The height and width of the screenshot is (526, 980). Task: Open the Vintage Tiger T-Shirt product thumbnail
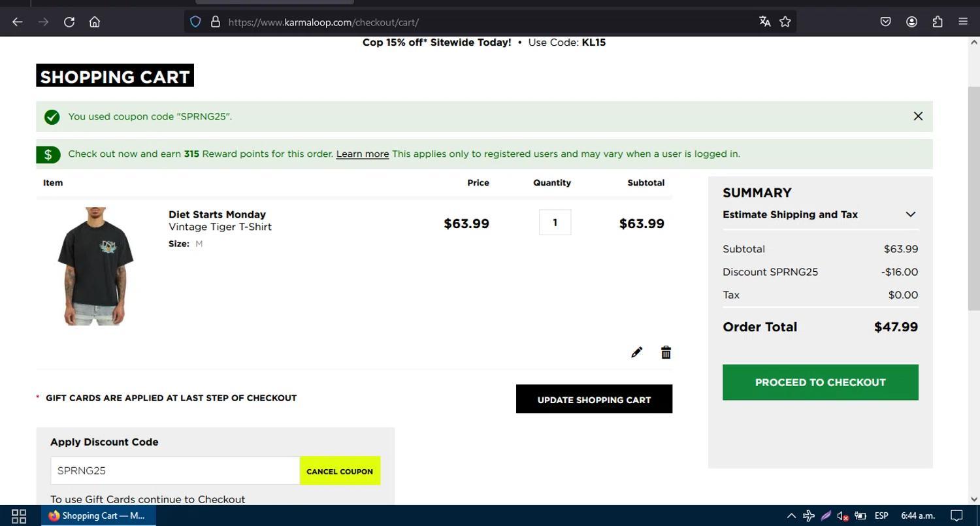(x=95, y=267)
